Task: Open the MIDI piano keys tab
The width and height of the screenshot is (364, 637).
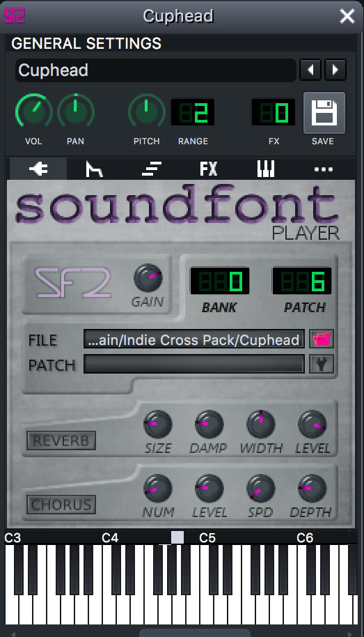Action: tap(266, 169)
